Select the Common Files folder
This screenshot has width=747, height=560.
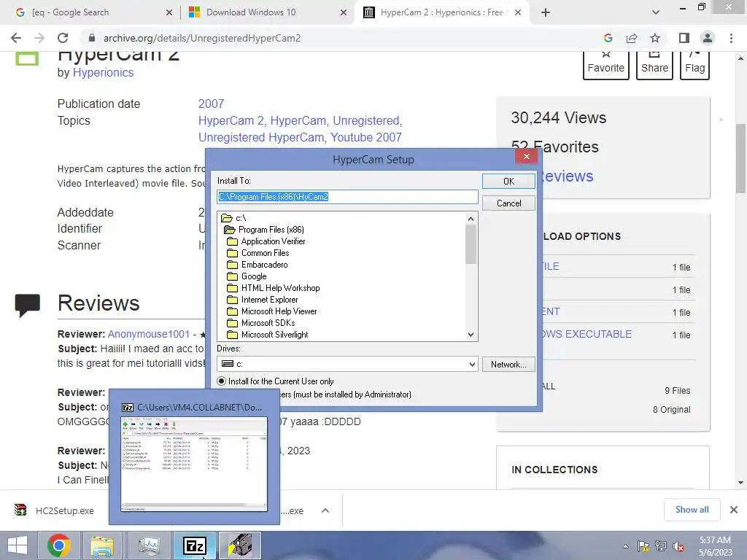coord(258,253)
